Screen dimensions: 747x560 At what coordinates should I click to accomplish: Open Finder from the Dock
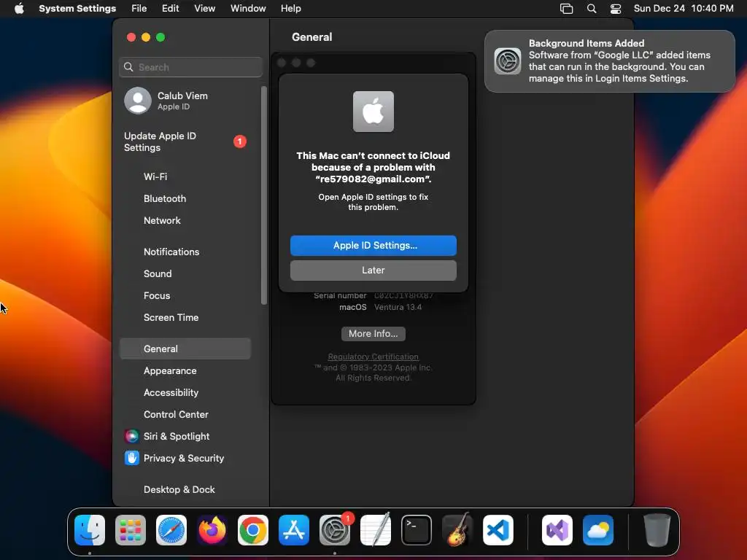[90, 530]
